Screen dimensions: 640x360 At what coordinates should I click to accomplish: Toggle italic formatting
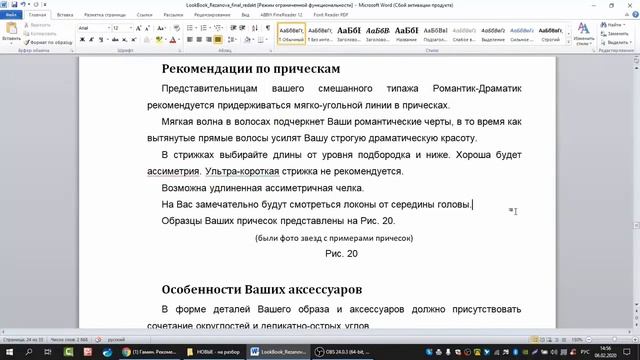pyautogui.click(x=91, y=40)
